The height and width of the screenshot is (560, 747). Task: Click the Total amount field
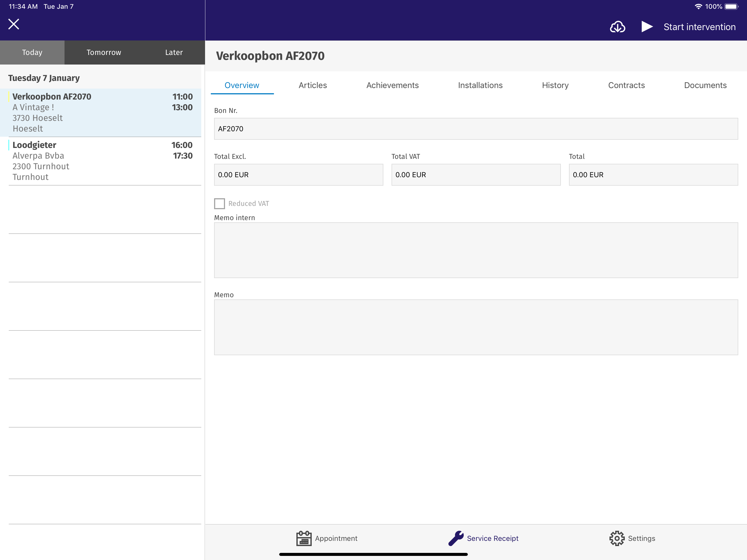pos(653,175)
